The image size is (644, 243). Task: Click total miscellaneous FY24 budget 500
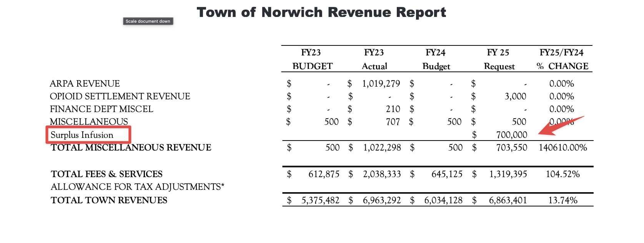[456, 147]
